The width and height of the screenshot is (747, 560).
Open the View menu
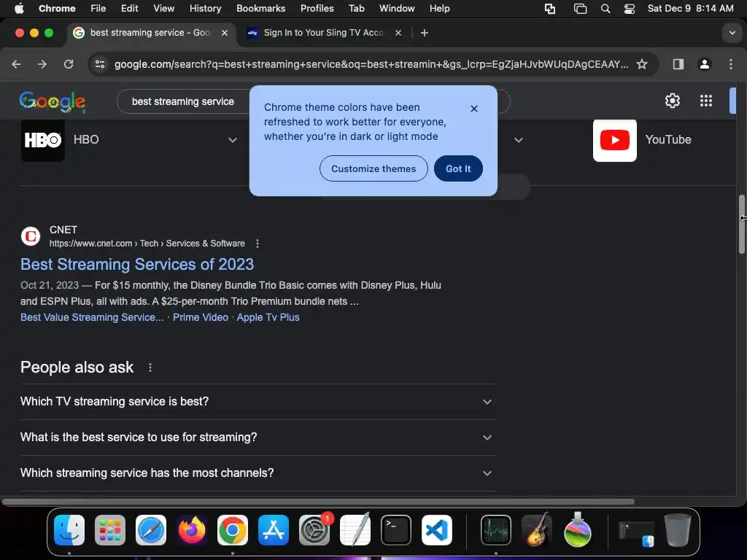(163, 9)
